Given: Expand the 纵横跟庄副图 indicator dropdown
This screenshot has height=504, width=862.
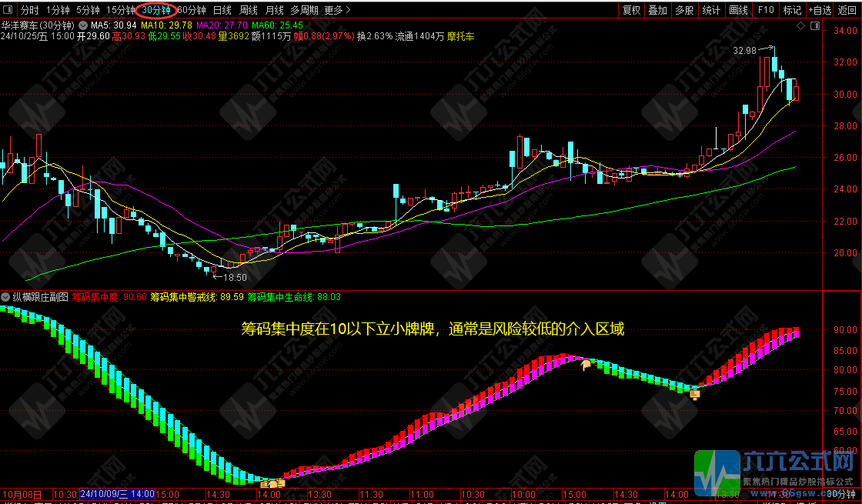Looking at the screenshot, I should click(x=6, y=297).
